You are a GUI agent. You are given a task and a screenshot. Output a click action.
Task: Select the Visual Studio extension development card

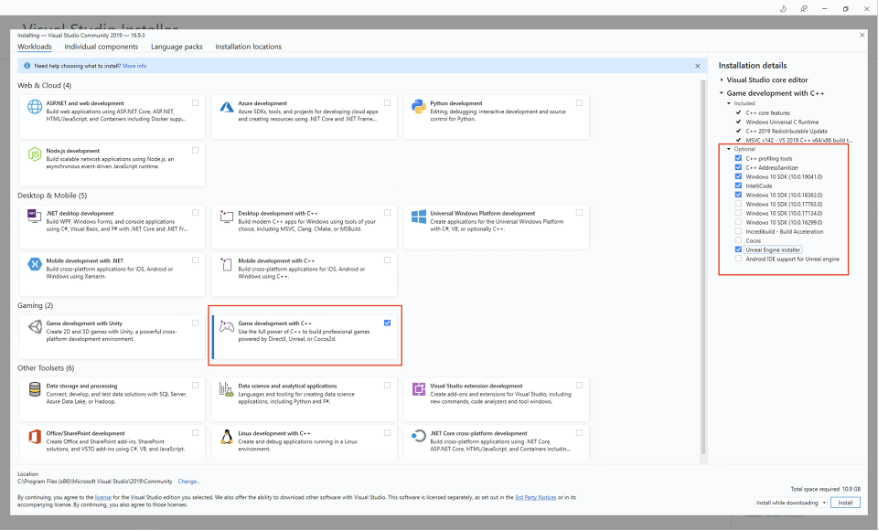tap(496, 399)
